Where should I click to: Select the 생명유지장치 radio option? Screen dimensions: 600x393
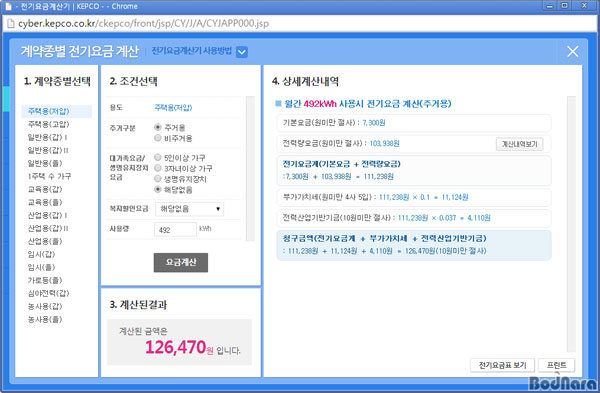tap(158, 179)
